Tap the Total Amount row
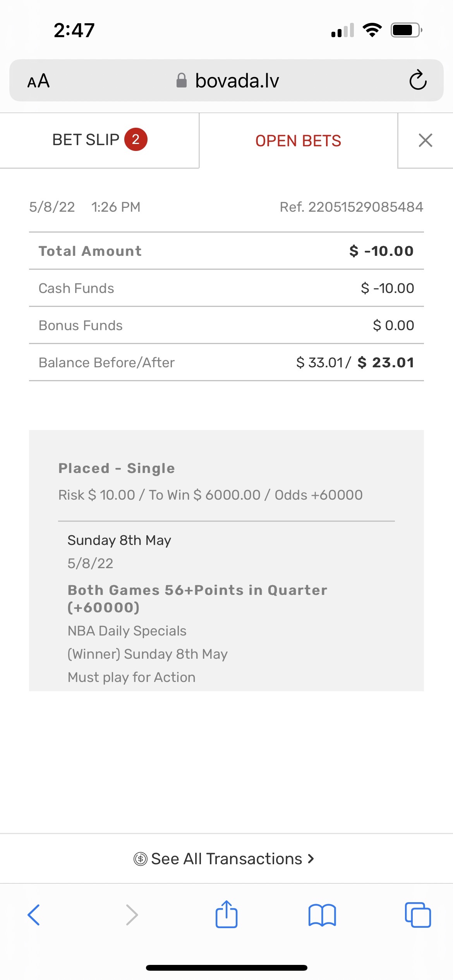 click(x=226, y=251)
